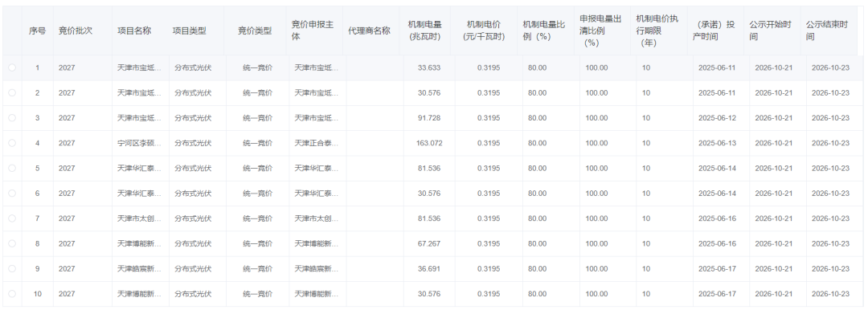Click the 竞价批次 column header

click(x=76, y=31)
